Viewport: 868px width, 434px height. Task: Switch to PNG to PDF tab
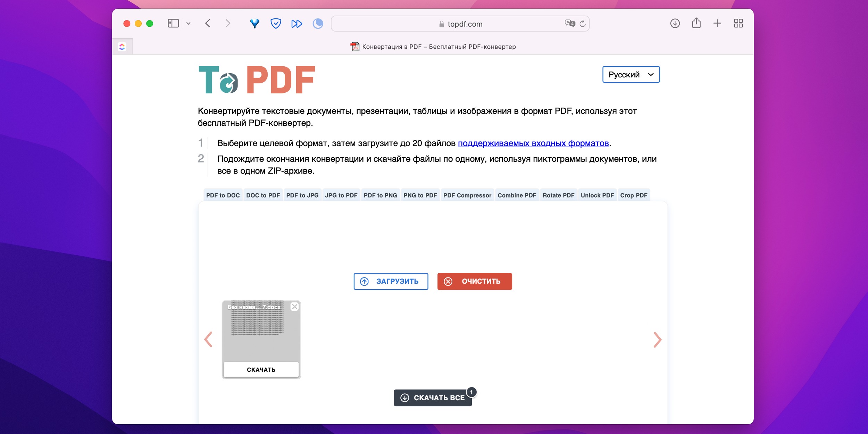point(420,195)
